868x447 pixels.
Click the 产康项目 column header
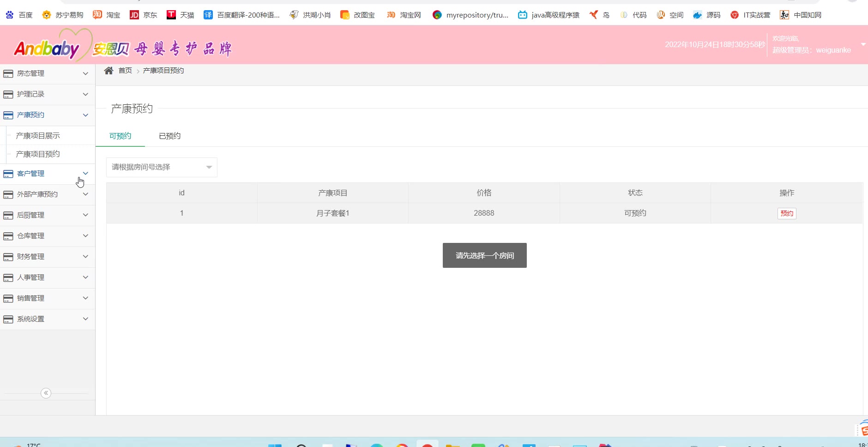333,193
